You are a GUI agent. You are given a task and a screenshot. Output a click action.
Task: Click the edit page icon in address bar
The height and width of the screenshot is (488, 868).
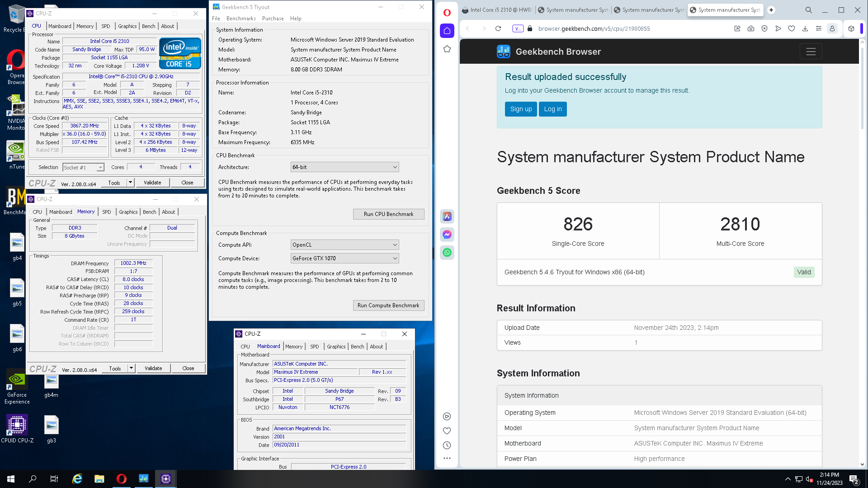point(737,28)
